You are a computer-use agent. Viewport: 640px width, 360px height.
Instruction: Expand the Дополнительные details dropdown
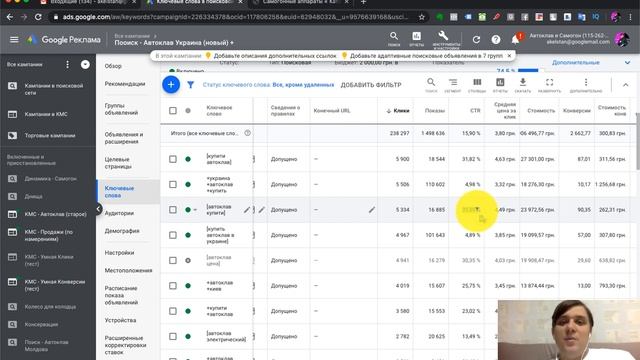627,63
